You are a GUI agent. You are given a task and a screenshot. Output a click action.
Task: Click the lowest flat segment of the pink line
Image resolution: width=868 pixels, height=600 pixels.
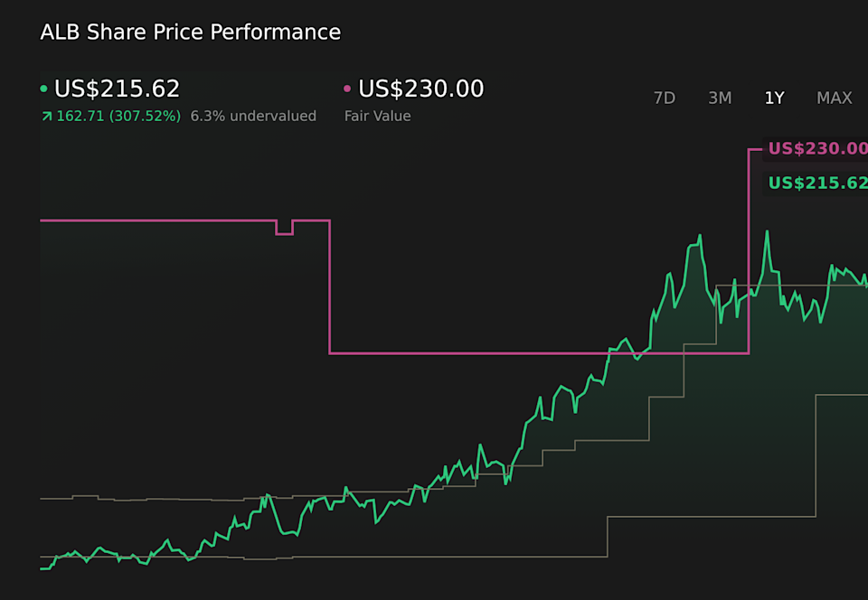tap(538, 352)
